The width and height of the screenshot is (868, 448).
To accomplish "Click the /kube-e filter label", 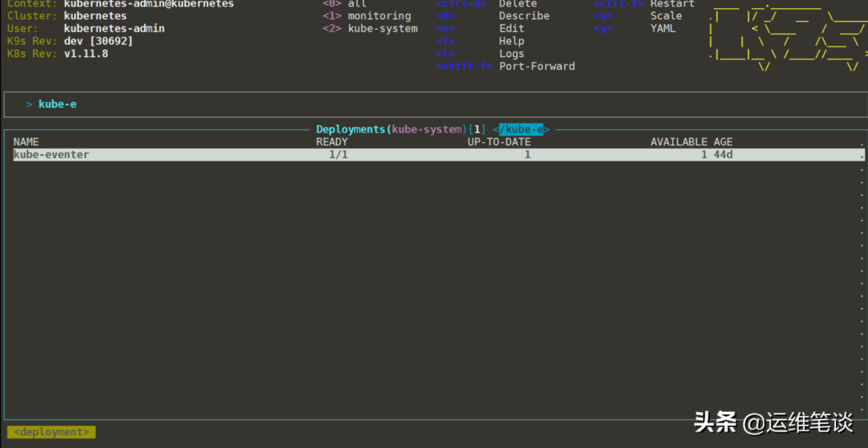I will (521, 129).
